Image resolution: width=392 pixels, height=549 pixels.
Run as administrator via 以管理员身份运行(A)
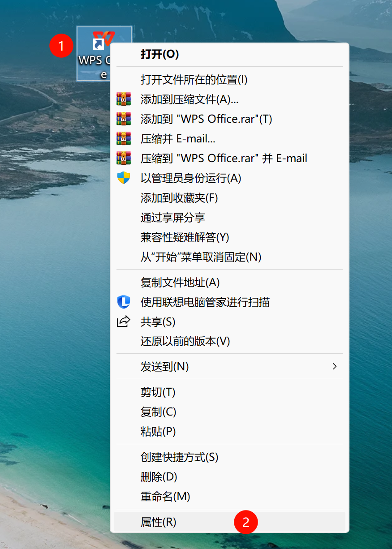pyautogui.click(x=229, y=178)
